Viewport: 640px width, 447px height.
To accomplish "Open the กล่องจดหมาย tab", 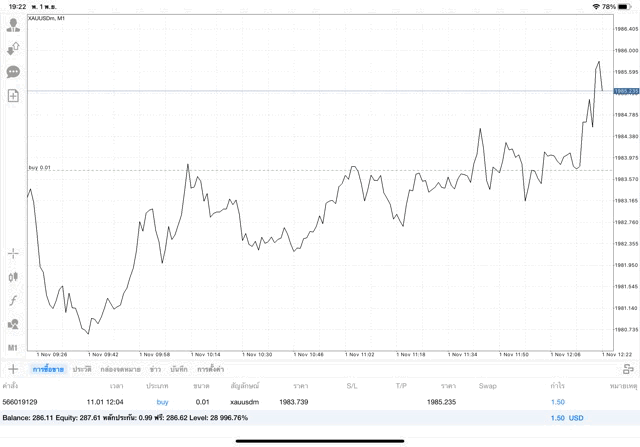I will [120, 369].
